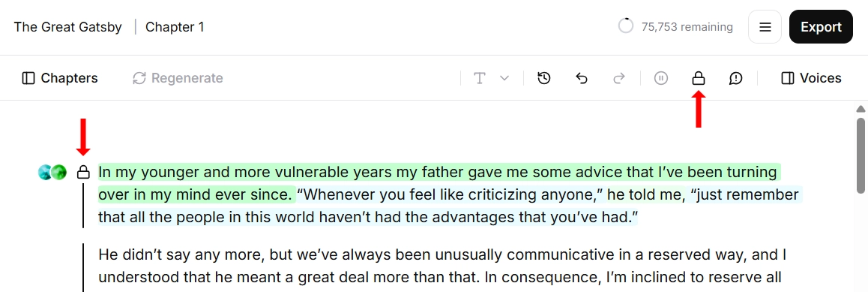Click the Regenerate button
Screen dimensions: 868x292
[x=178, y=79]
